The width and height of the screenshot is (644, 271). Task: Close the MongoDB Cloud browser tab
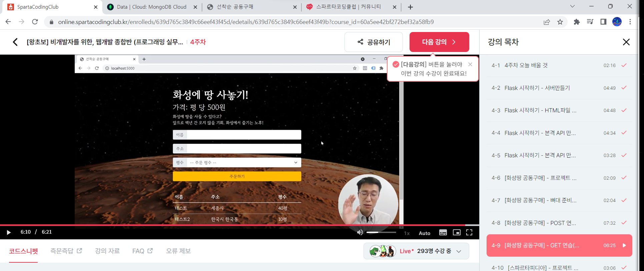click(x=195, y=7)
